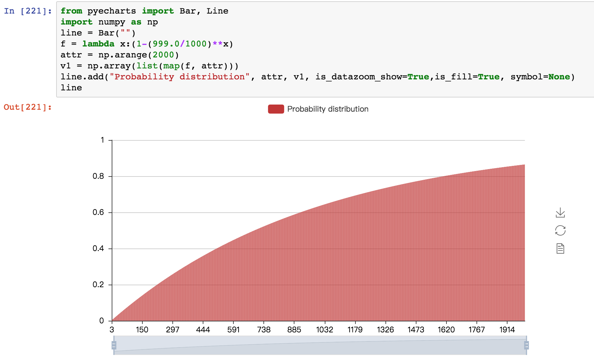Viewport: 594px width, 364px height.
Task: Click the In [221] input prompt
Action: click(28, 11)
